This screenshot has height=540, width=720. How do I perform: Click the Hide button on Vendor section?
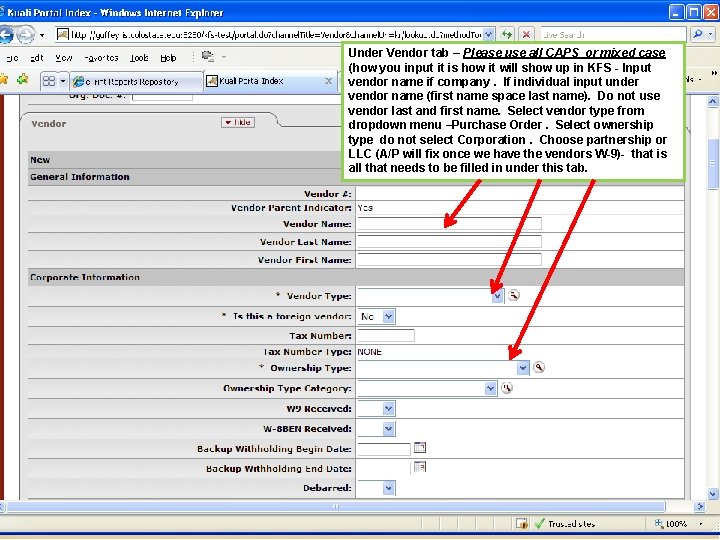point(237,122)
